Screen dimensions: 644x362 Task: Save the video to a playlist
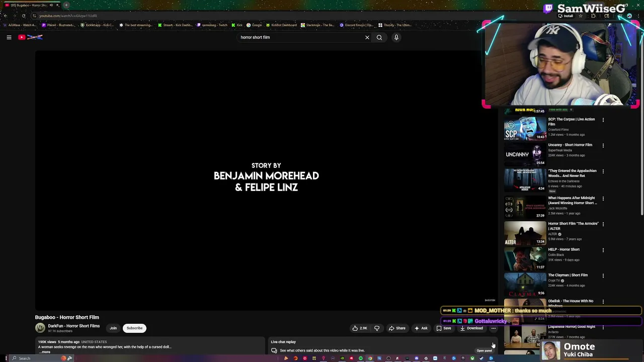pyautogui.click(x=444, y=328)
